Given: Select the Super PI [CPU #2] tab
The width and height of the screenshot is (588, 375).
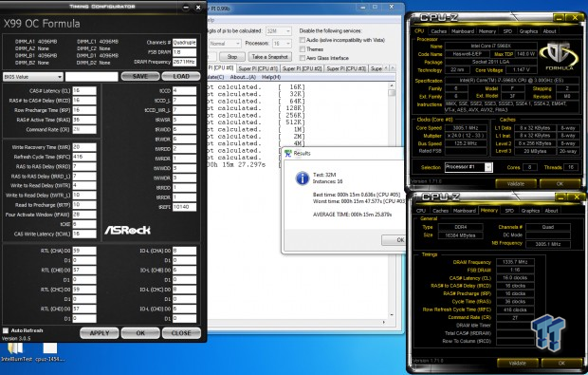Looking at the screenshot, I should [302, 68].
